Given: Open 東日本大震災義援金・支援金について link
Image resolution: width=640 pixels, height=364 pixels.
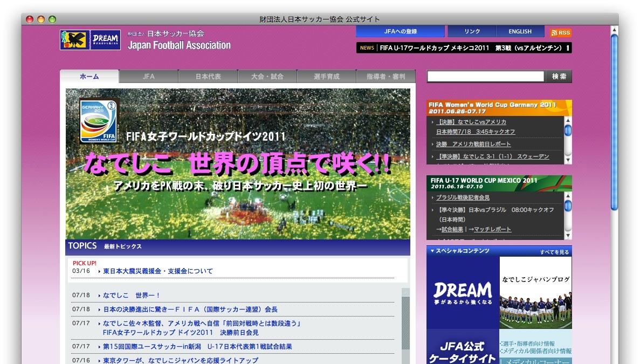Looking at the screenshot, I should (x=158, y=271).
